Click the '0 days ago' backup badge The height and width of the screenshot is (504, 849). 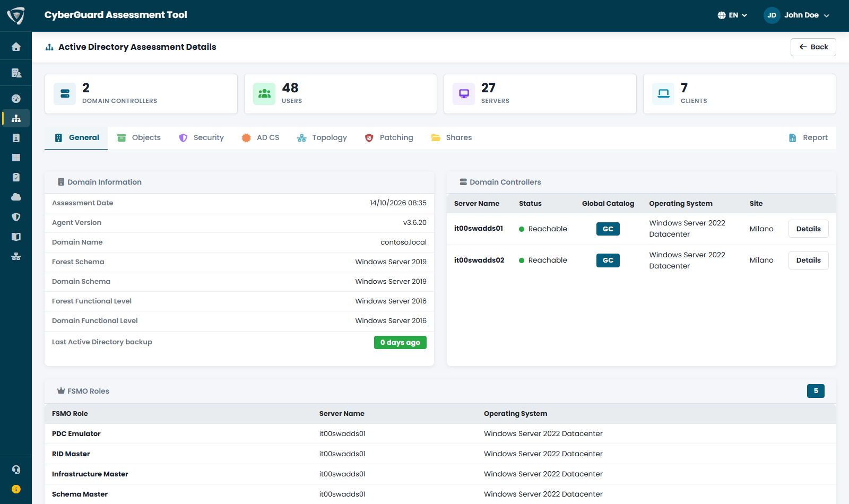[400, 343]
